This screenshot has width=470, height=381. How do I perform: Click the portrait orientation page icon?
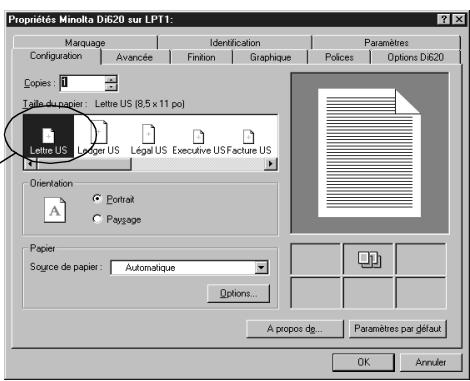tap(55, 210)
